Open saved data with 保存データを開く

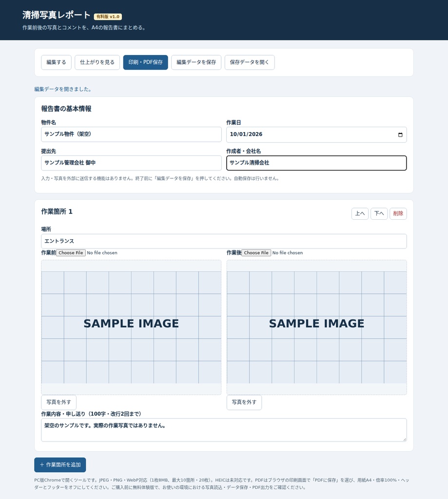250,62
